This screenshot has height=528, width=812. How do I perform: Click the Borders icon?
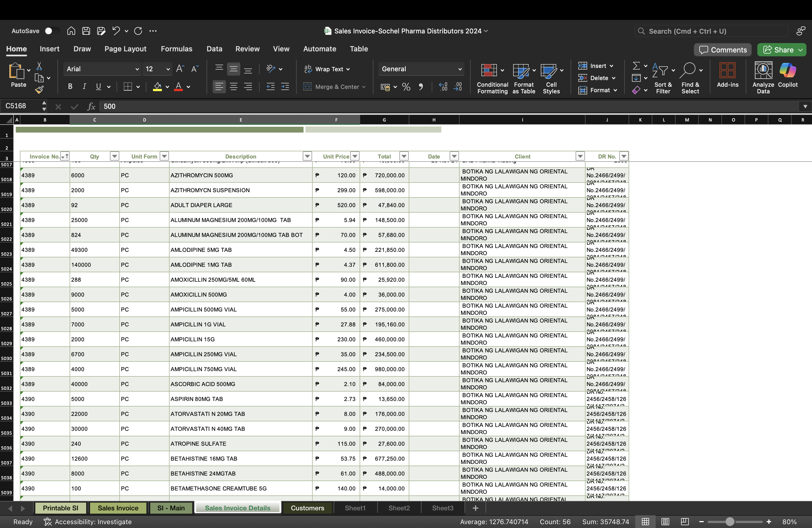[x=128, y=87]
